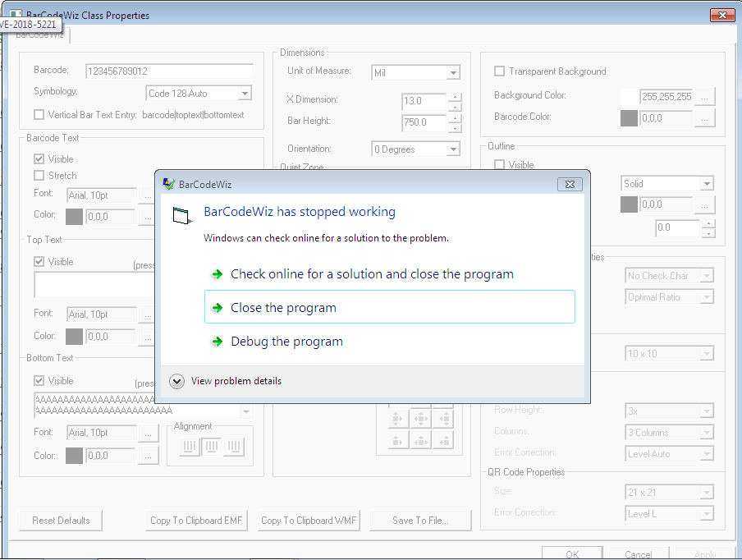Open Level L error correction dropdown
This screenshot has width=742, height=560.
[x=707, y=514]
